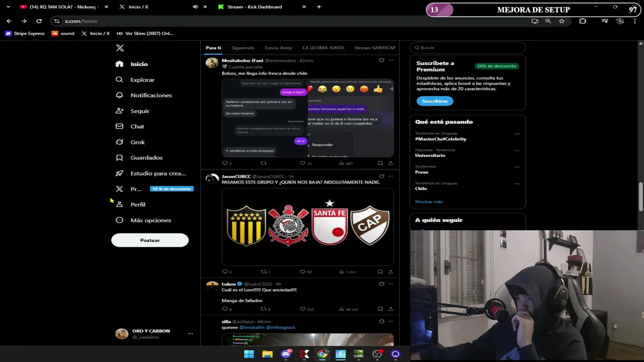Image resolution: width=644 pixels, height=362 pixels.
Task: Open Más opciones menu
Action: click(x=143, y=220)
